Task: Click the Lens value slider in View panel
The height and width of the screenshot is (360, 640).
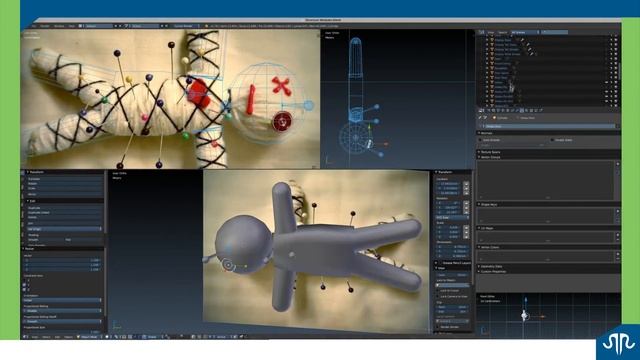Action: 452,275
